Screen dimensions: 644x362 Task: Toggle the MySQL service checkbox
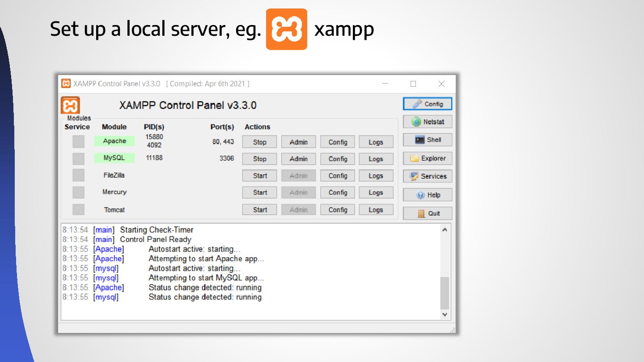pyautogui.click(x=78, y=159)
